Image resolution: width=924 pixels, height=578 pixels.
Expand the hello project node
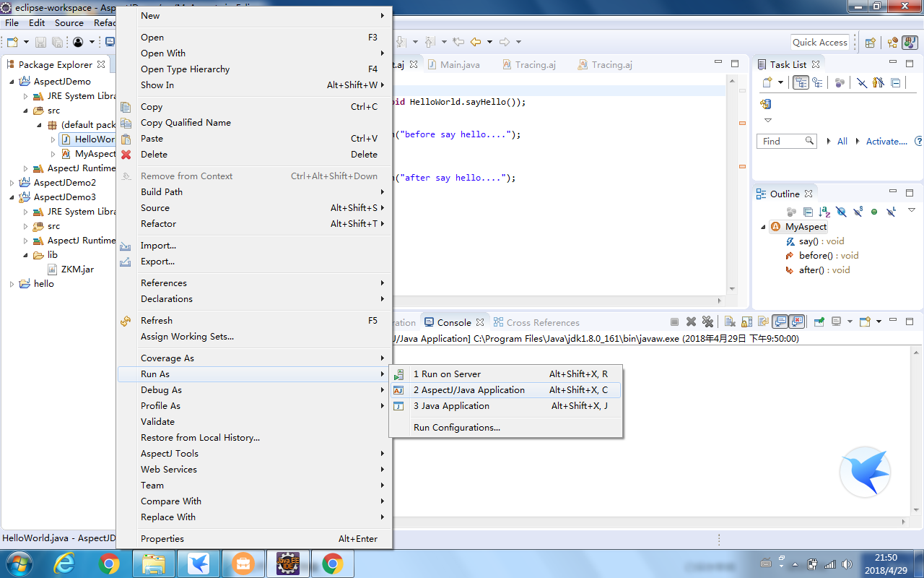click(12, 284)
